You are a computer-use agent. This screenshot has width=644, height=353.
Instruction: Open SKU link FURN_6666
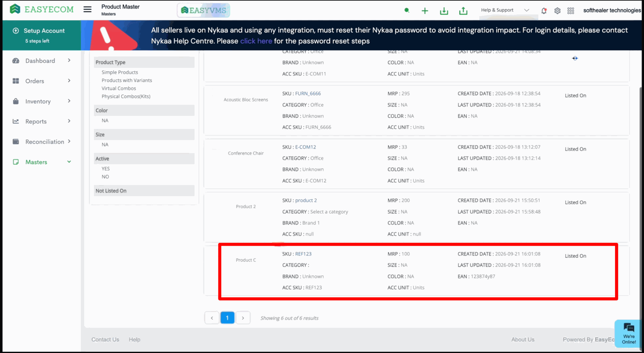coord(308,93)
